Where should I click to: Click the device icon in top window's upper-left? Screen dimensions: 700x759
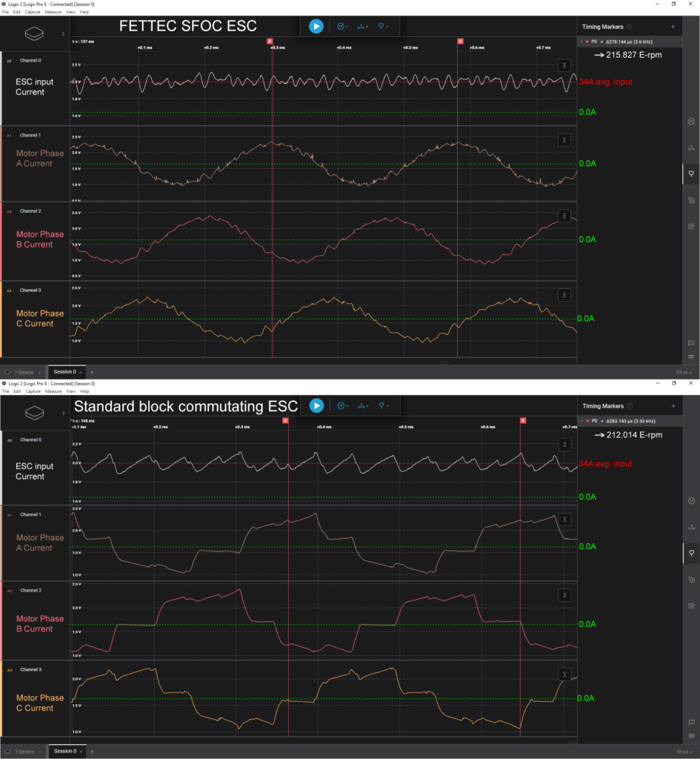coord(35,33)
